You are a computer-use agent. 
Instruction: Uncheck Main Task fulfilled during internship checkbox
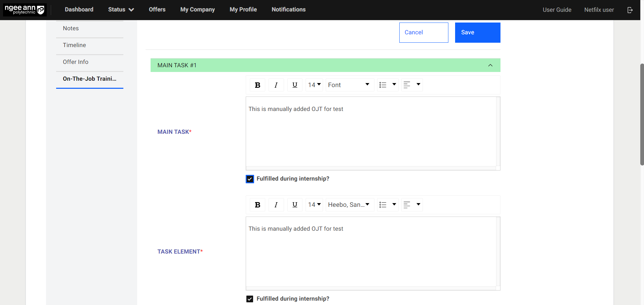(250, 179)
